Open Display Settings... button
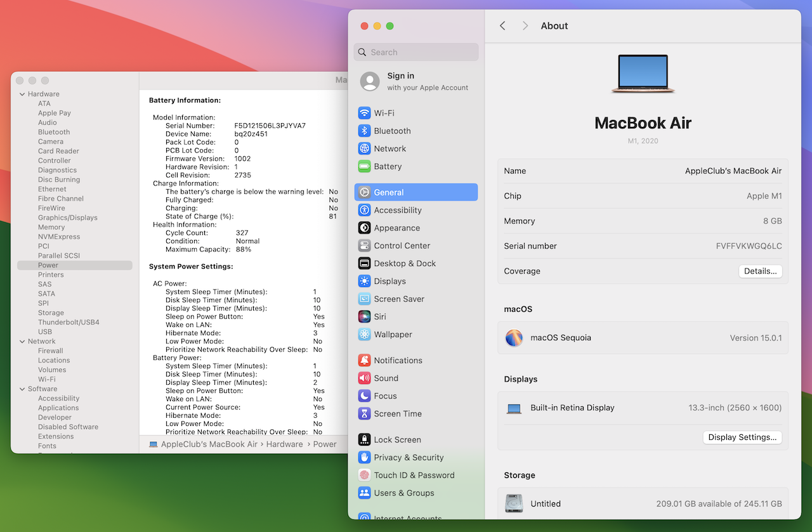 [x=742, y=437]
